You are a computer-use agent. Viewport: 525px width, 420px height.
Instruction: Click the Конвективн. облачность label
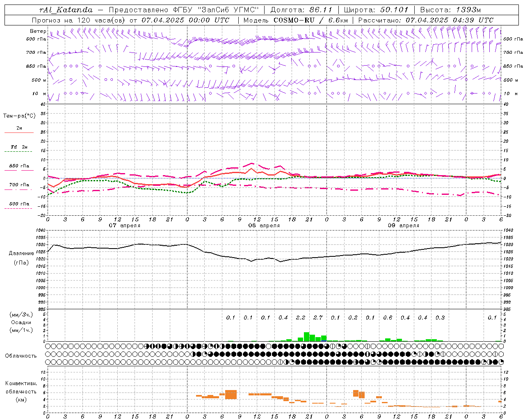pyautogui.click(x=21, y=387)
